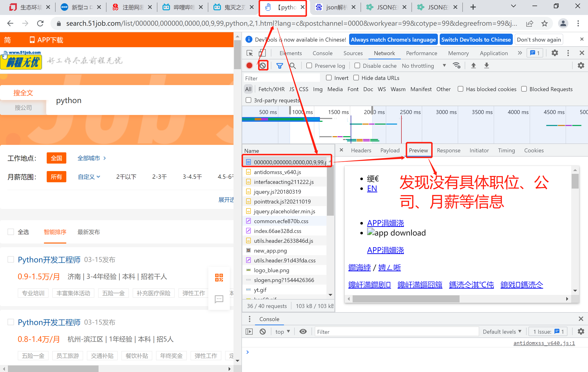Clear the network log
588x372 pixels.
point(263,65)
